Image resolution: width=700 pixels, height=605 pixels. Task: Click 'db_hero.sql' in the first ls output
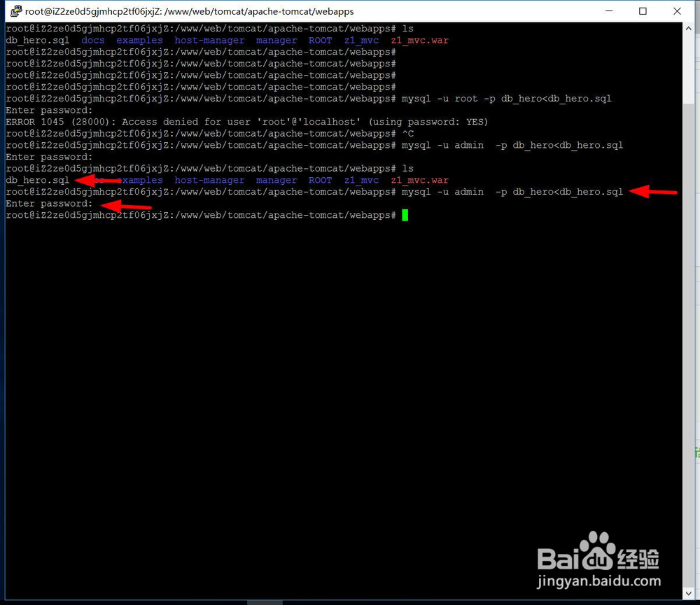pyautogui.click(x=38, y=40)
